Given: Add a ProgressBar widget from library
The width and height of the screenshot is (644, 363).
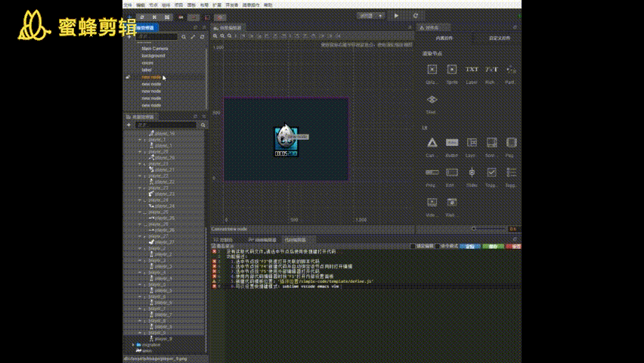Looking at the screenshot, I should (432, 172).
